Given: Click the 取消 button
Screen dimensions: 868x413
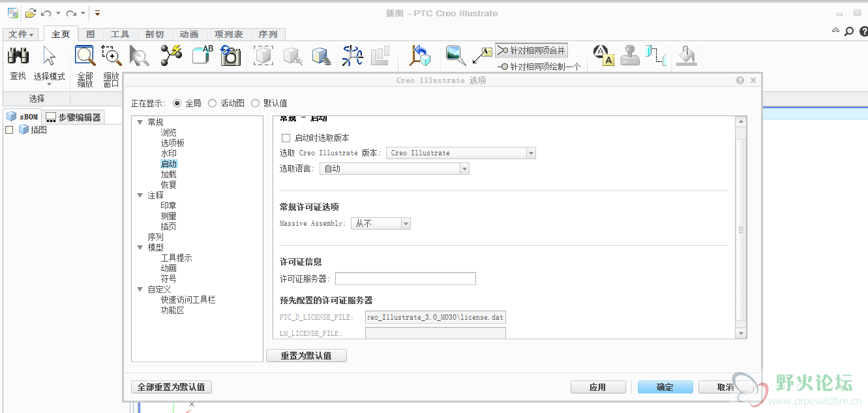Looking at the screenshot, I should tap(726, 387).
